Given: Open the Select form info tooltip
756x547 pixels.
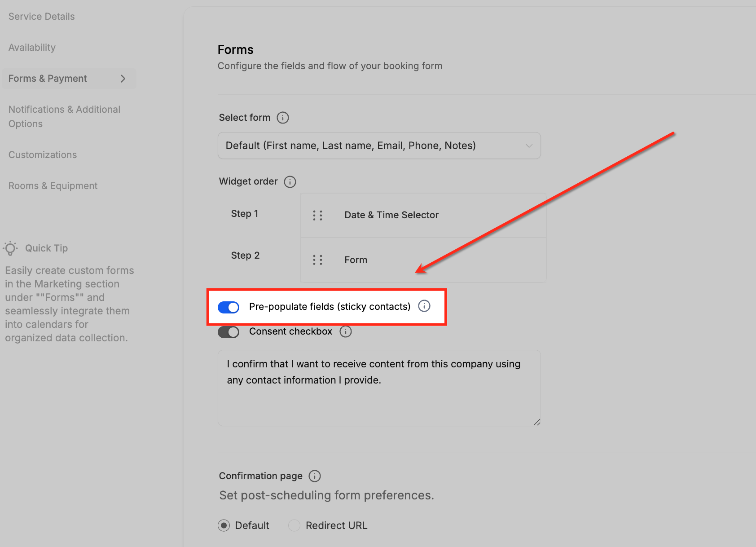Looking at the screenshot, I should tap(282, 117).
